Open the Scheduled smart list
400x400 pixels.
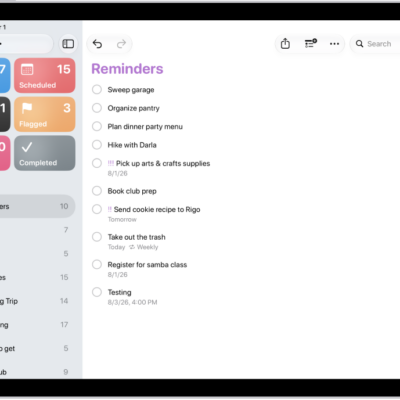coord(45,75)
